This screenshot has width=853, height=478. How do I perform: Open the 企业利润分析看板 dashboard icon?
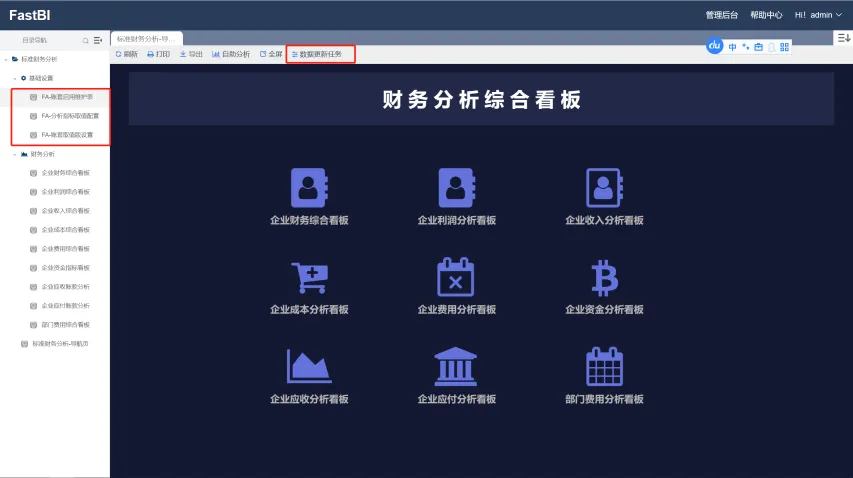point(456,188)
